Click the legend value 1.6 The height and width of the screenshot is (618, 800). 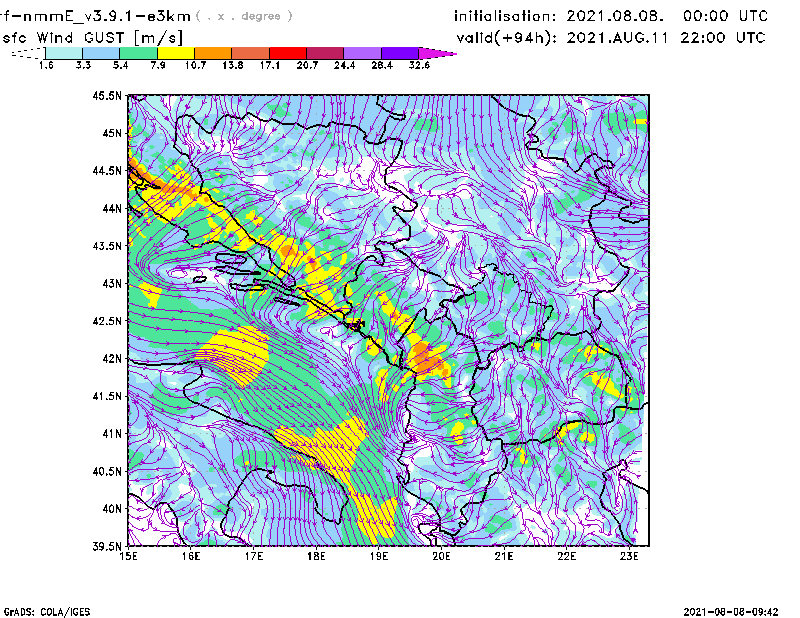[x=46, y=65]
